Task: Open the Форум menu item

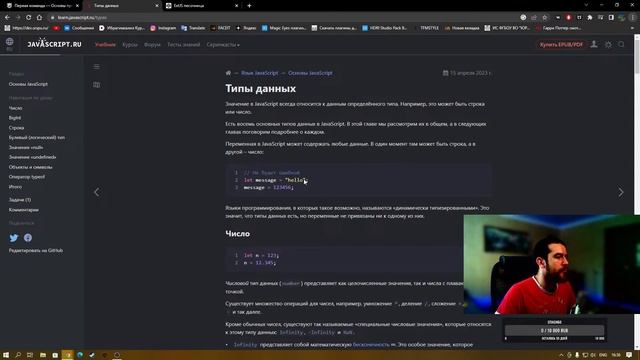Action: tap(152, 44)
